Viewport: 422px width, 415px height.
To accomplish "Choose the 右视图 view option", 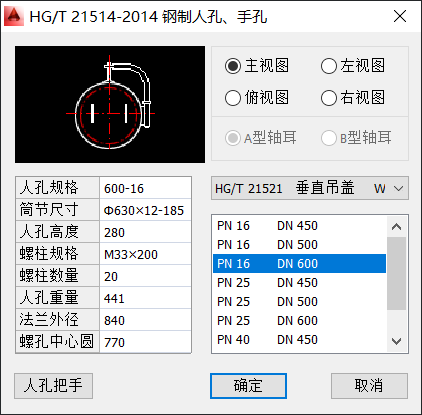I will pos(353,98).
